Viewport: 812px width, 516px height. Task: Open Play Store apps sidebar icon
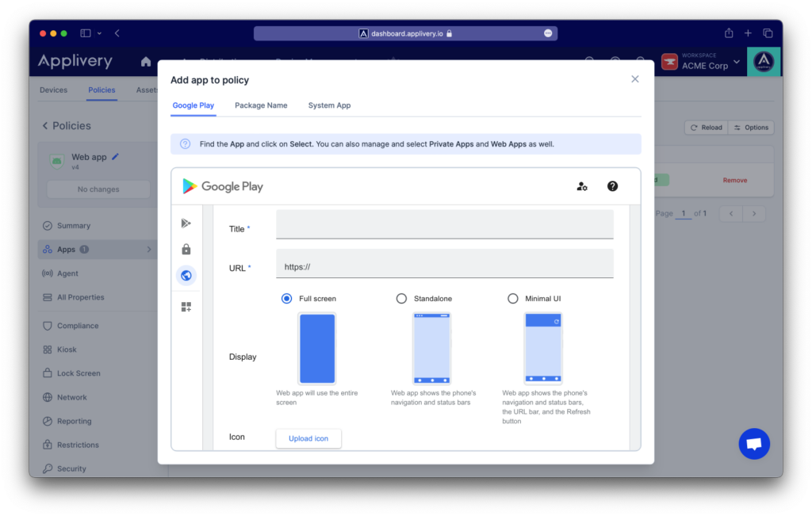tap(186, 224)
